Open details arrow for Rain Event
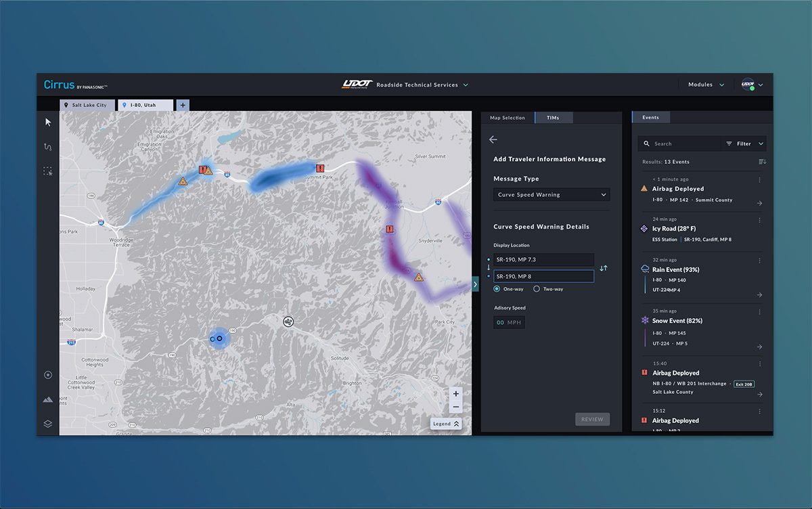 tap(760, 295)
